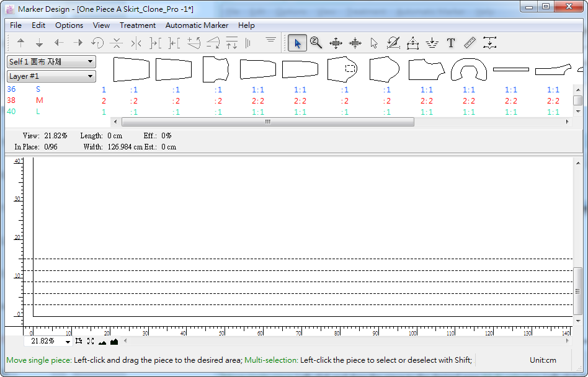The width and height of the screenshot is (588, 377).
Task: Open the Options menu
Action: point(69,25)
